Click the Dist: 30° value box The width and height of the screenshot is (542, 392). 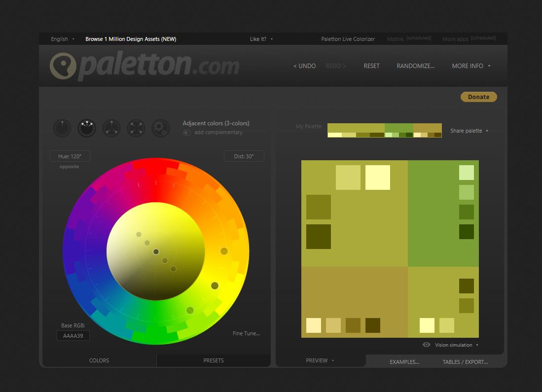244,156
